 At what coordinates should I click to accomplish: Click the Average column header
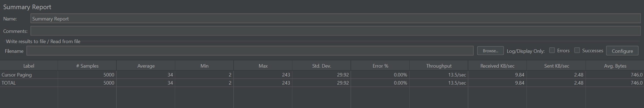[146, 66]
